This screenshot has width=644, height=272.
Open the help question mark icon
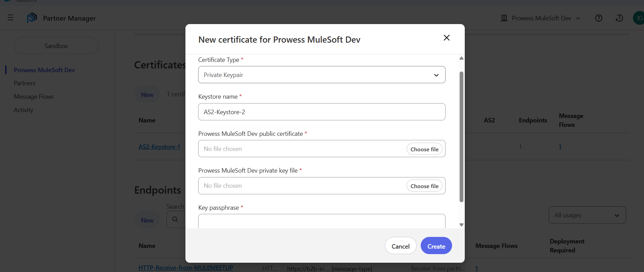pyautogui.click(x=599, y=18)
